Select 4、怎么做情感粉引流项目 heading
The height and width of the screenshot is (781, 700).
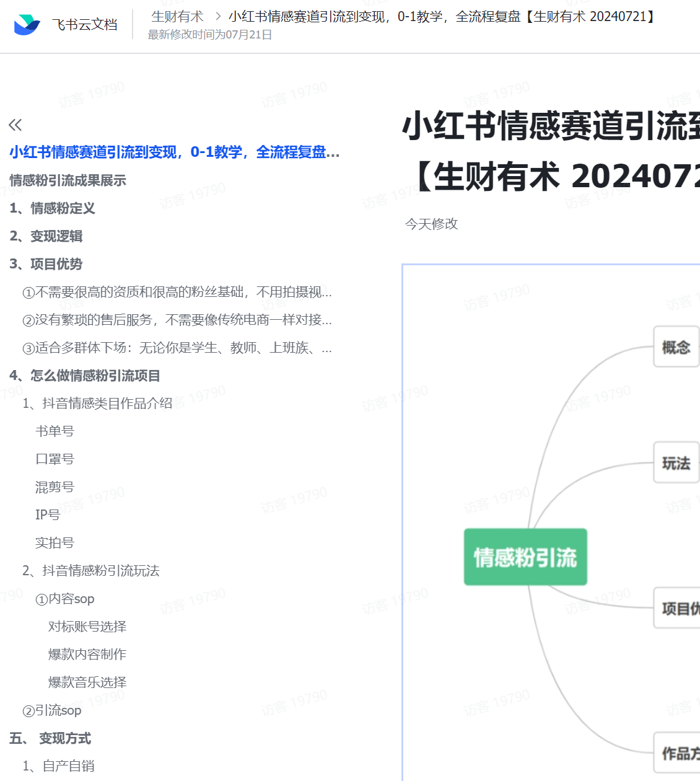tap(85, 376)
